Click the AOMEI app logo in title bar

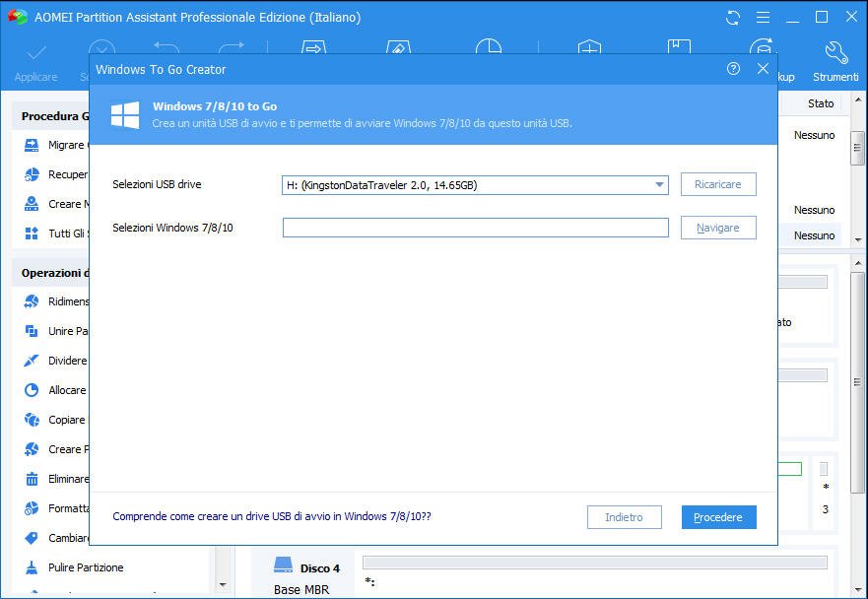17,17
